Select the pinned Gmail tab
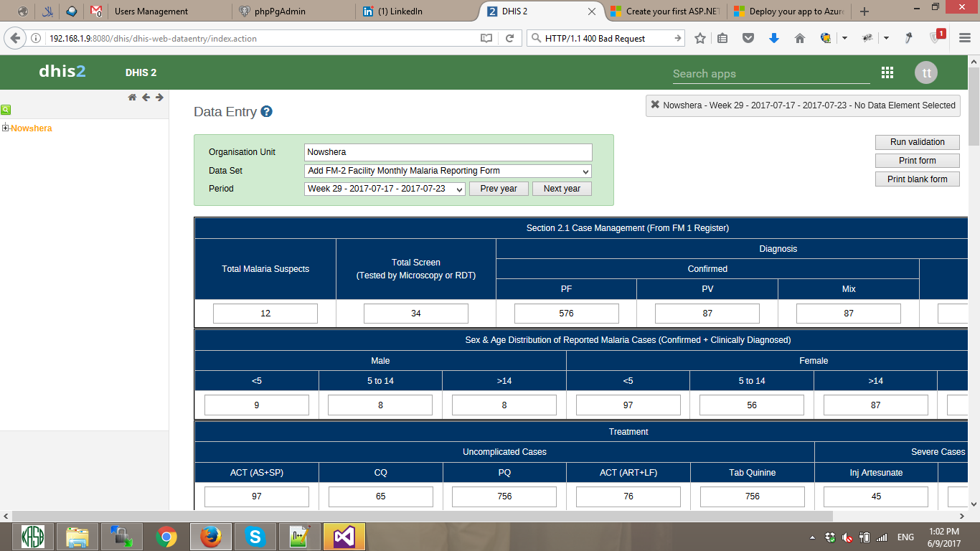Image resolution: width=980 pixels, height=551 pixels. (95, 11)
